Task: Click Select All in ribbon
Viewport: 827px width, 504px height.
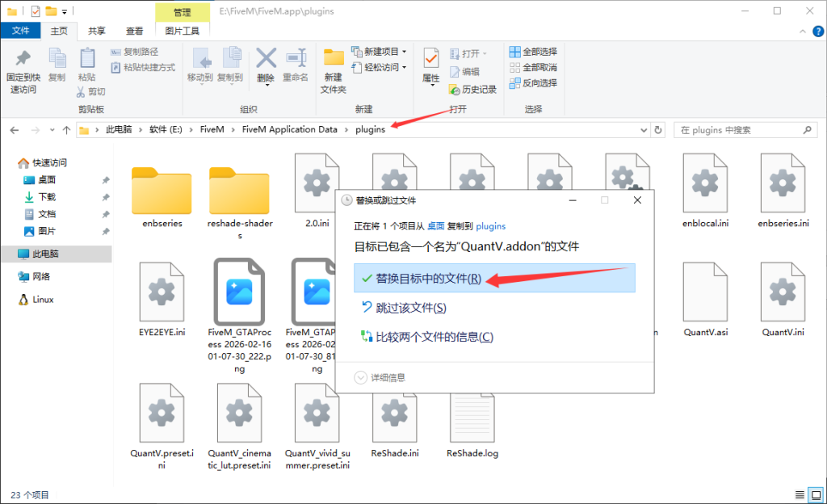Action: pos(532,52)
